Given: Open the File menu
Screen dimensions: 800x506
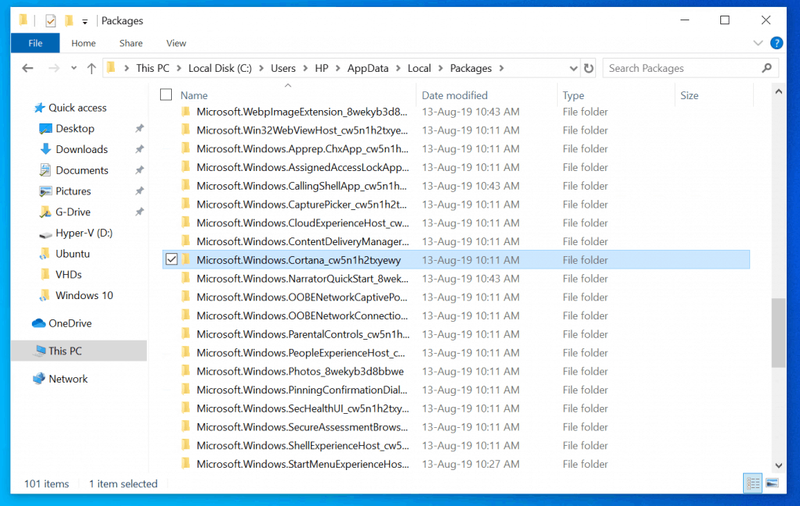Looking at the screenshot, I should click(35, 43).
